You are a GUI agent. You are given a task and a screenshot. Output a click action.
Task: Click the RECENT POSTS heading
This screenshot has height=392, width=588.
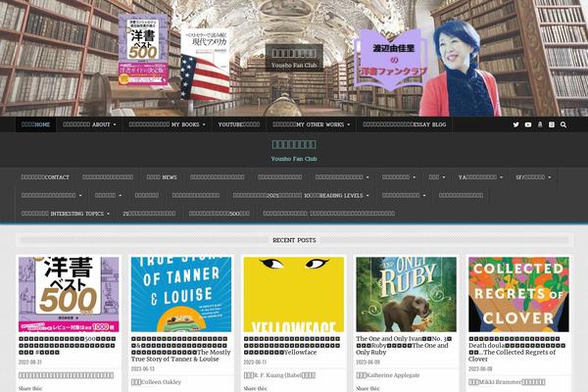pyautogui.click(x=294, y=240)
